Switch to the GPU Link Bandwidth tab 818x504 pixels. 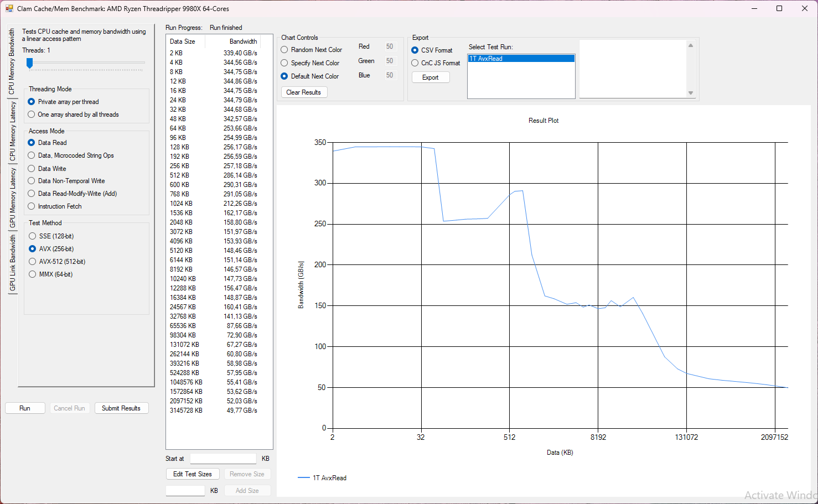click(12, 263)
